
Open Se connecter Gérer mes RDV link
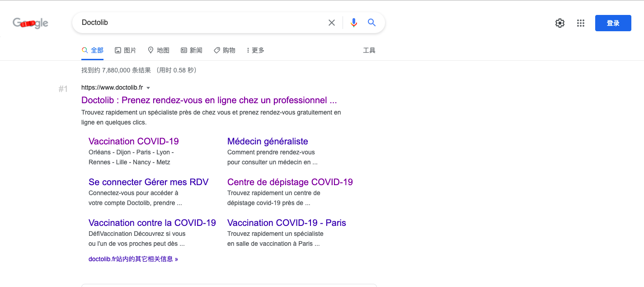[149, 182]
